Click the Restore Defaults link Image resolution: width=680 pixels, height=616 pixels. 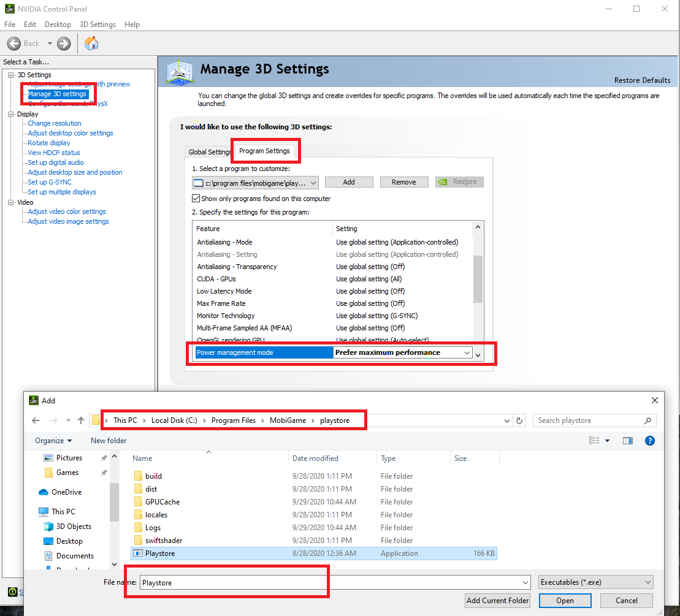coord(642,80)
